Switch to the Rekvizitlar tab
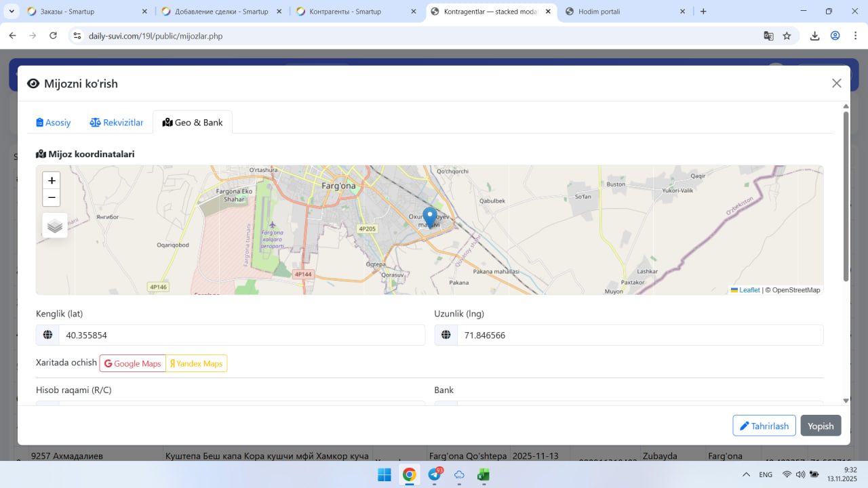The image size is (868, 488). tap(117, 123)
